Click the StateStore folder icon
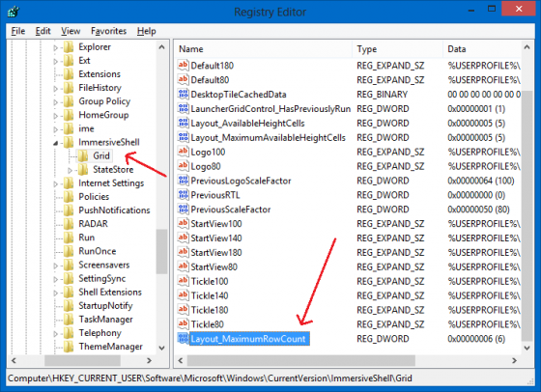The height and width of the screenshot is (392, 541). [x=83, y=169]
